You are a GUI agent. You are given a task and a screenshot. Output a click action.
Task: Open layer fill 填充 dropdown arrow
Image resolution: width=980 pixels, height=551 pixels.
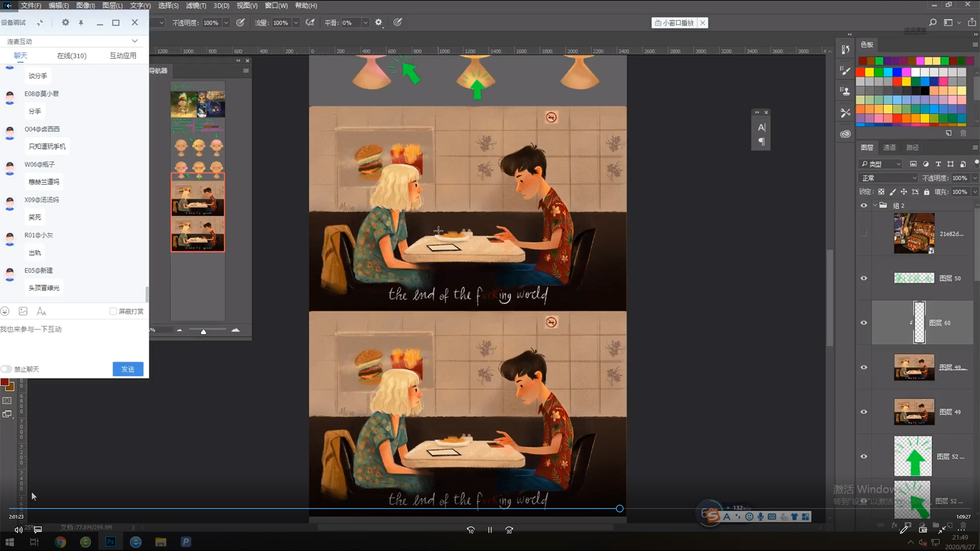pyautogui.click(x=974, y=192)
